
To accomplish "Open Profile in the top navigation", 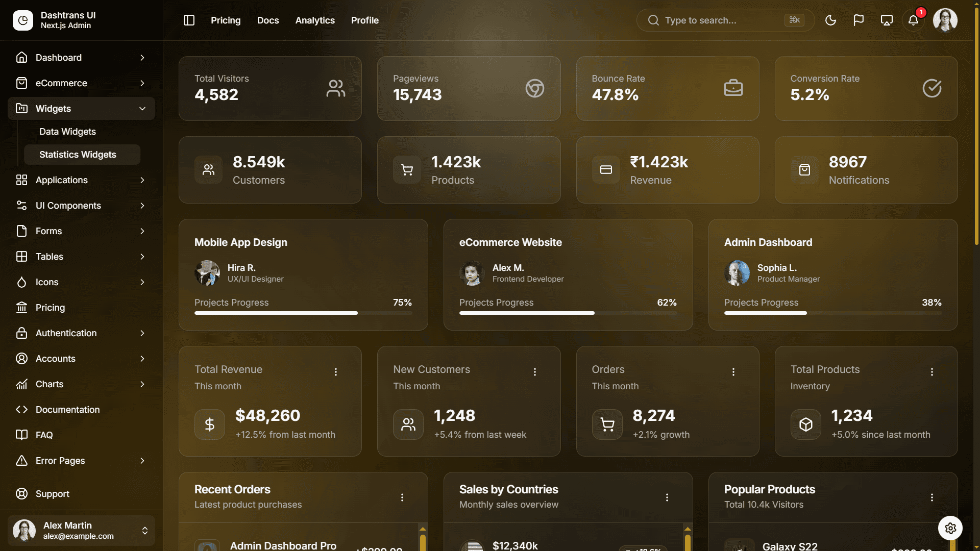I will pos(365,20).
